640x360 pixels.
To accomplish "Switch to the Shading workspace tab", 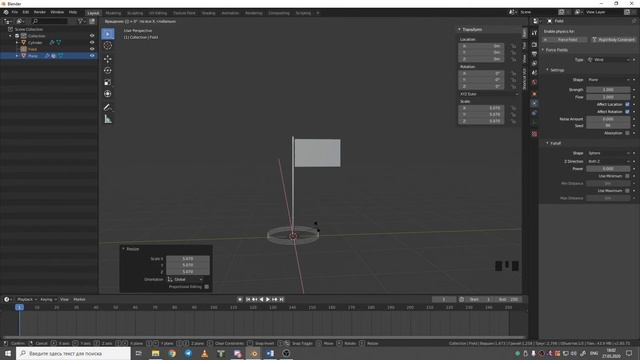I will (208, 13).
